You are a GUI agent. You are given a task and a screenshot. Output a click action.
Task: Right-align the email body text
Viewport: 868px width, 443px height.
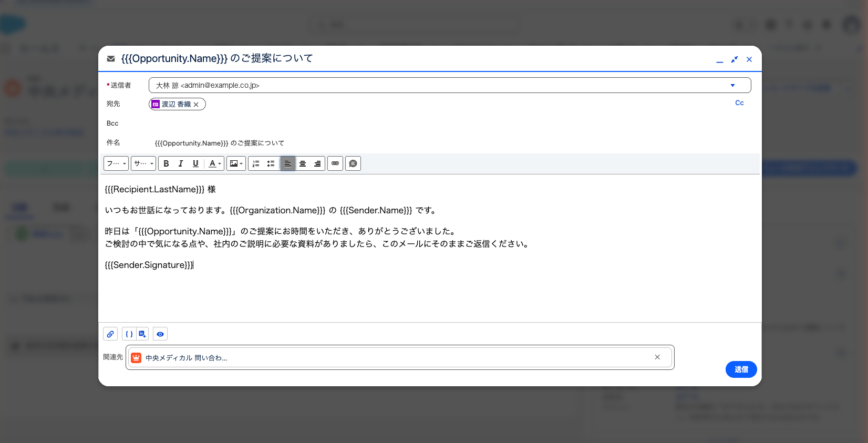(x=317, y=163)
